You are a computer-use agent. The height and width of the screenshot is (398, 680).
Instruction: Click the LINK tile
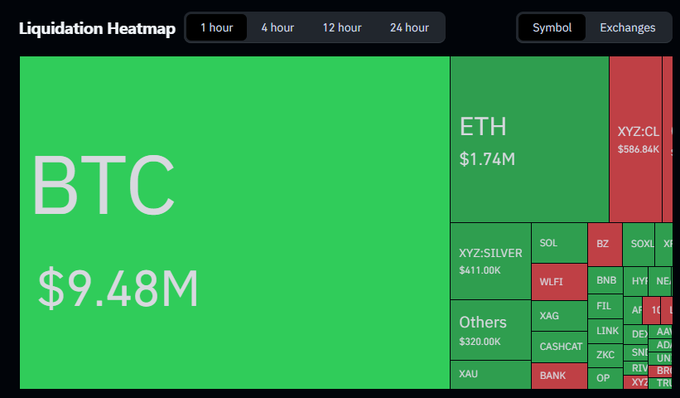pos(605,331)
